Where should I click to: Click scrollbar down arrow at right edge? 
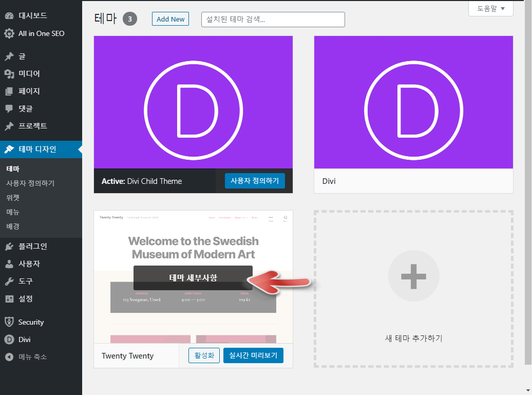527,390
